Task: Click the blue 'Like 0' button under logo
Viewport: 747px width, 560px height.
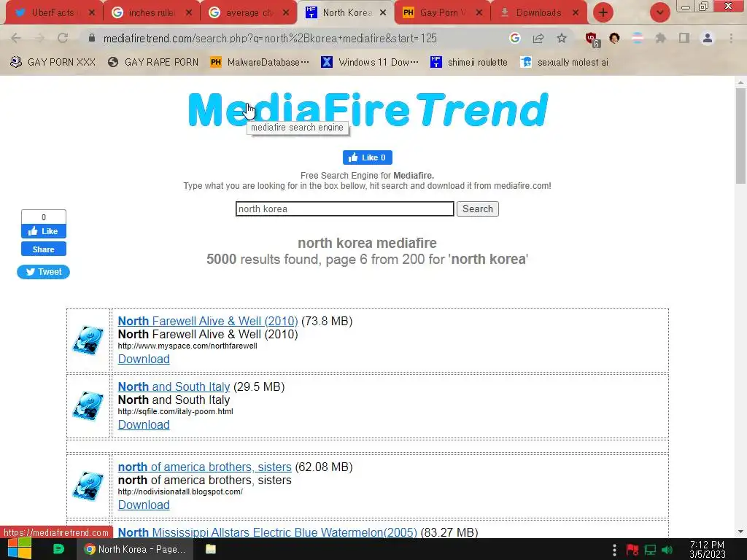Action: click(x=368, y=157)
